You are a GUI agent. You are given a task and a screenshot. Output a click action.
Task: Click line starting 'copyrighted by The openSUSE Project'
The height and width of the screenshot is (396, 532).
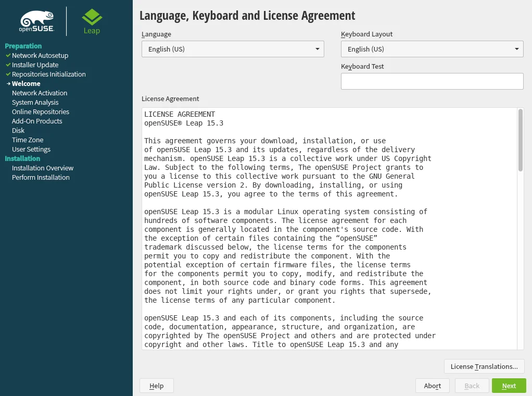(290, 336)
